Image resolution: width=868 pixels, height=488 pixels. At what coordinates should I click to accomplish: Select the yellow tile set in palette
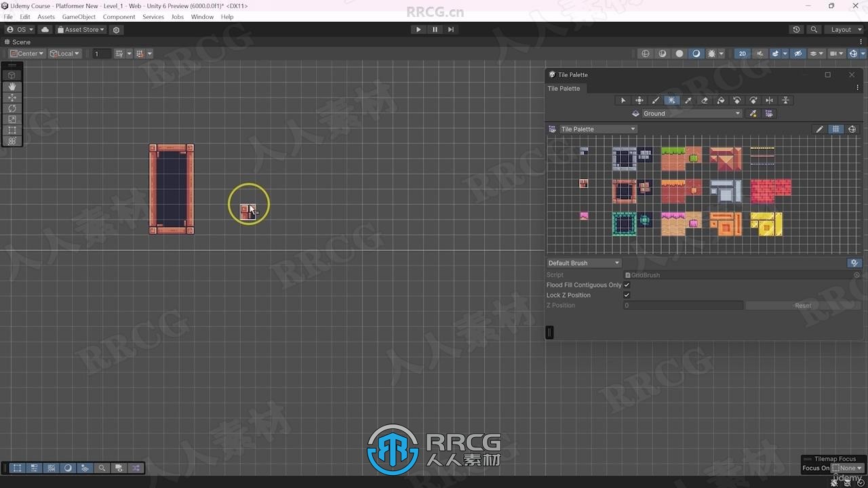tap(766, 224)
